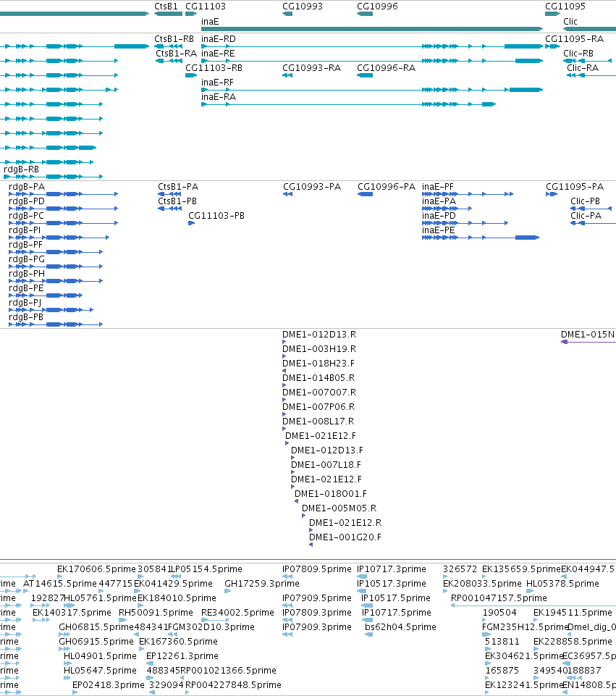This screenshot has width=616, height=696.
Task: Click BAC end DME1-014B05.R
Action: (318, 378)
